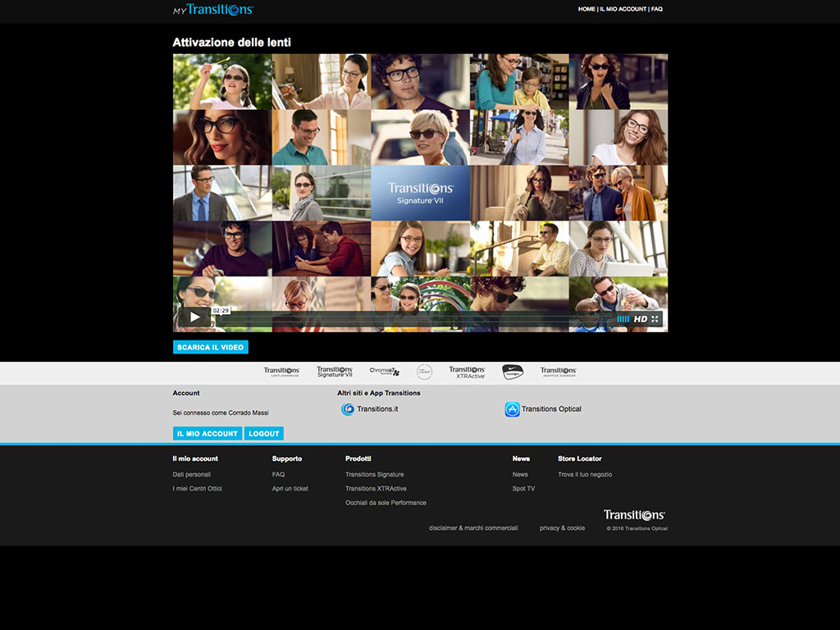Open Transitions Signature product link
The image size is (840, 630).
pyautogui.click(x=374, y=475)
